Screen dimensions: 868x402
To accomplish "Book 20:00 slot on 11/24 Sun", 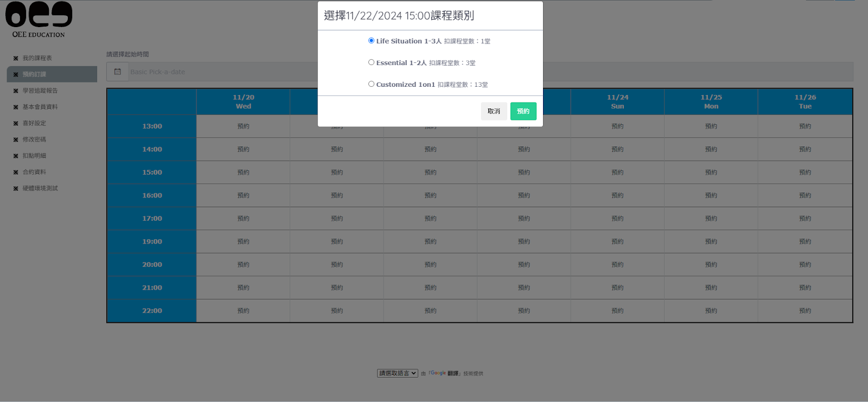I will click(617, 264).
